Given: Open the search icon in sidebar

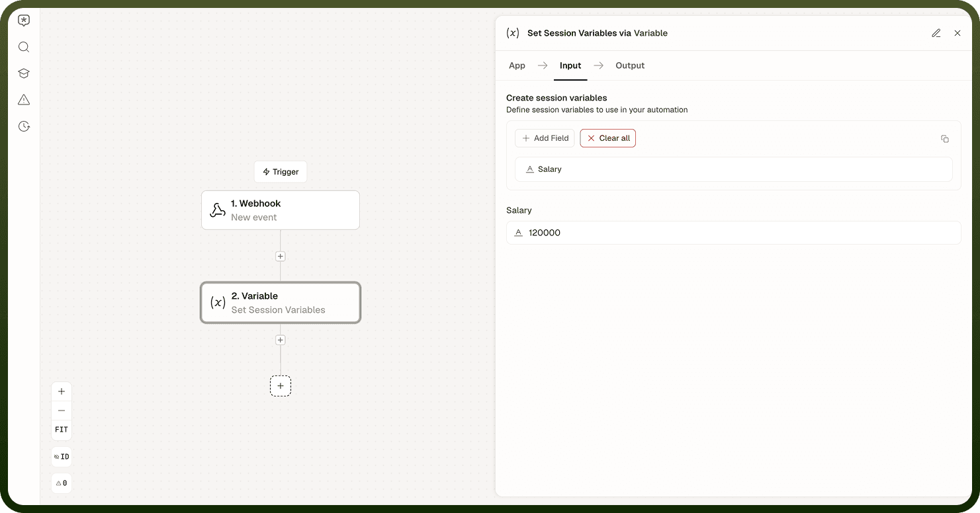Looking at the screenshot, I should [x=24, y=47].
